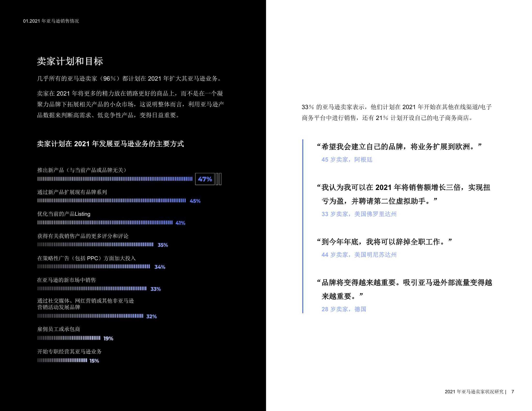This screenshot has height=411, width=532.
Task: Click the page number 7
Action: [x=513, y=392]
